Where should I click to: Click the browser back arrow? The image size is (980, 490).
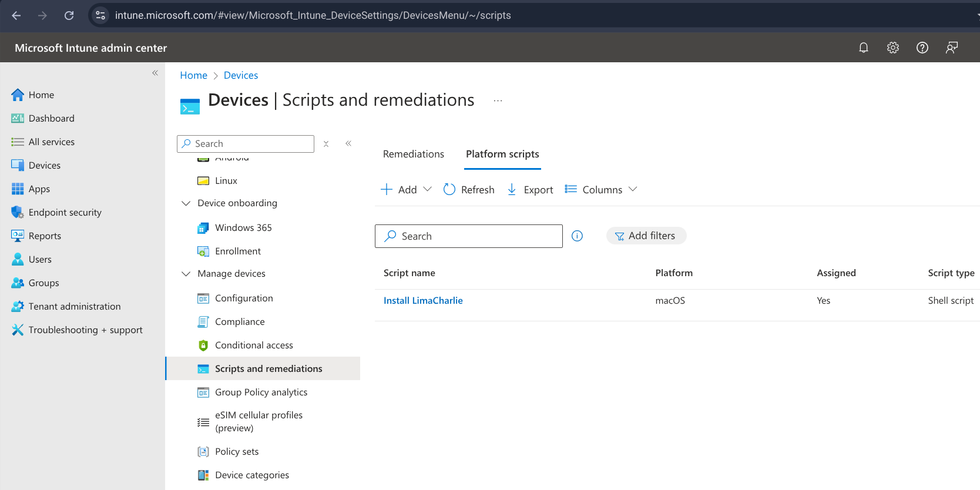(x=16, y=15)
